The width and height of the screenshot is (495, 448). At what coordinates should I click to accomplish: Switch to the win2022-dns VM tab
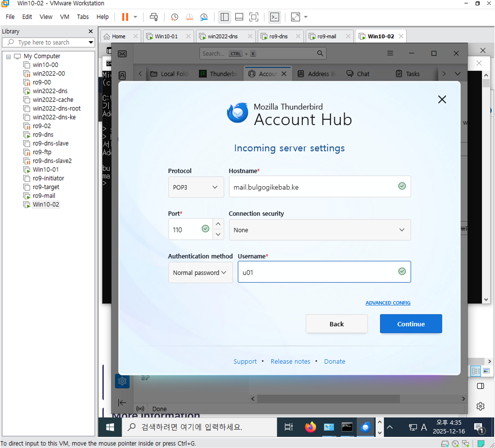(x=223, y=37)
